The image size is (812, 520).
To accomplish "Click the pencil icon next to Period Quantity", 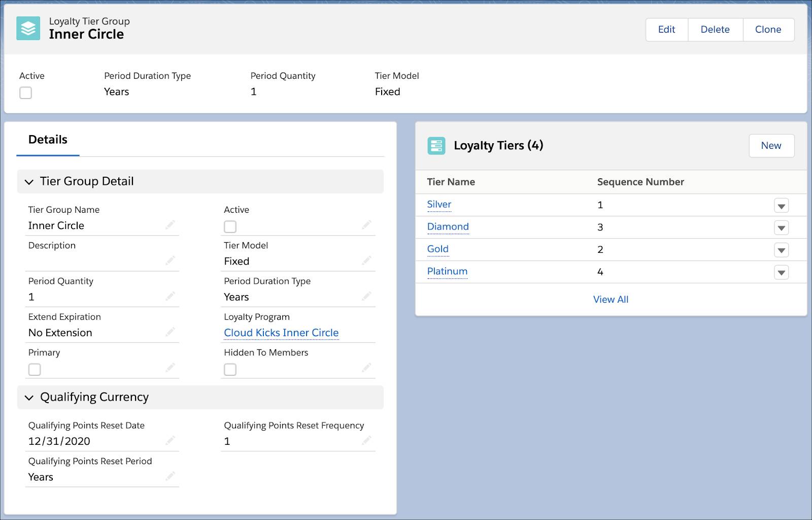I will [x=171, y=296].
